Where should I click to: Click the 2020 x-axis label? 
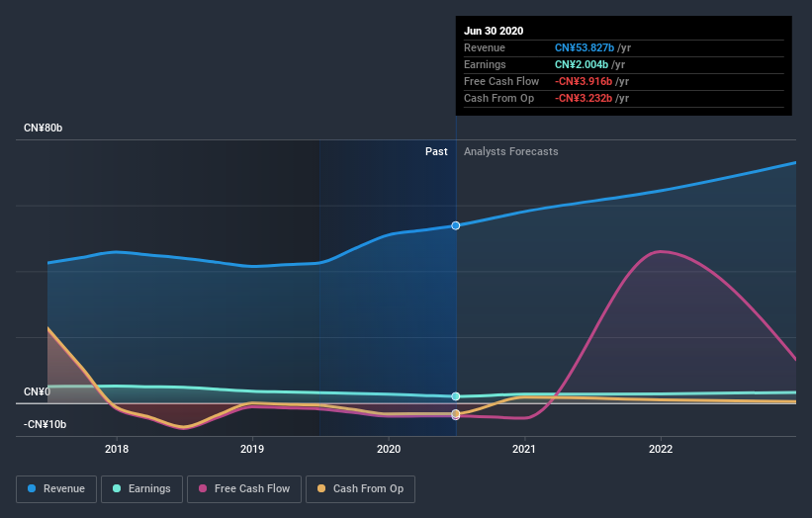389,449
